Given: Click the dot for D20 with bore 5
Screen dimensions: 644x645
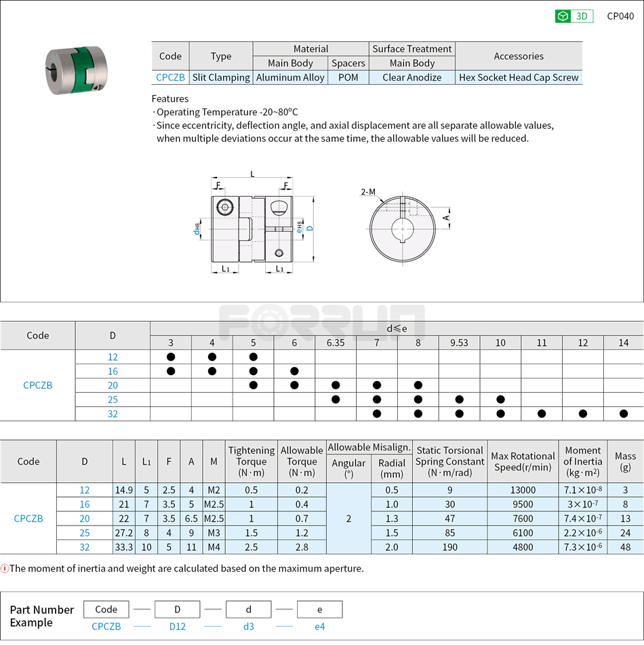Looking at the screenshot, I should [x=254, y=385].
